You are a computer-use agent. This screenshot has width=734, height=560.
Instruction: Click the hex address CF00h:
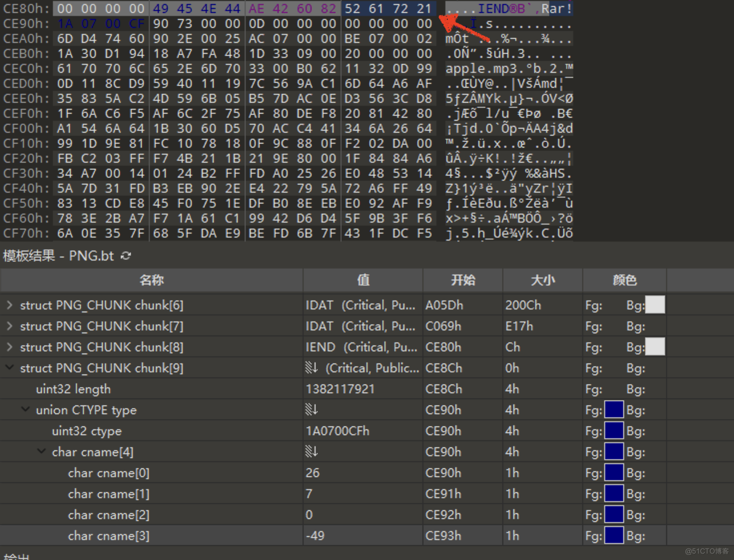point(26,128)
